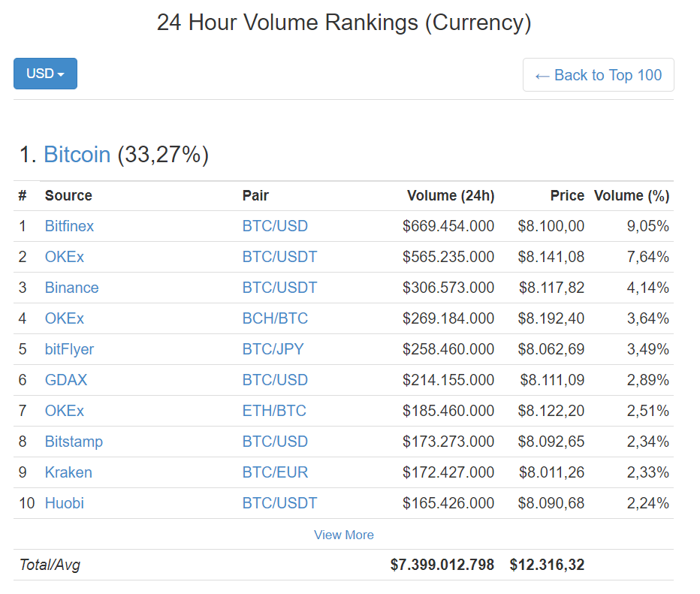The height and width of the screenshot is (594, 700).
Task: Open the Bitfinex exchange link
Action: click(69, 226)
